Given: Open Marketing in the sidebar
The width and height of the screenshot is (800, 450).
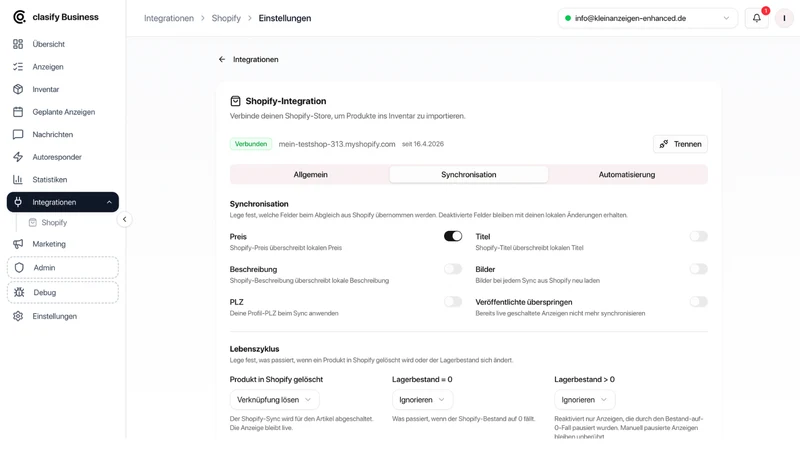Looking at the screenshot, I should click(63, 244).
